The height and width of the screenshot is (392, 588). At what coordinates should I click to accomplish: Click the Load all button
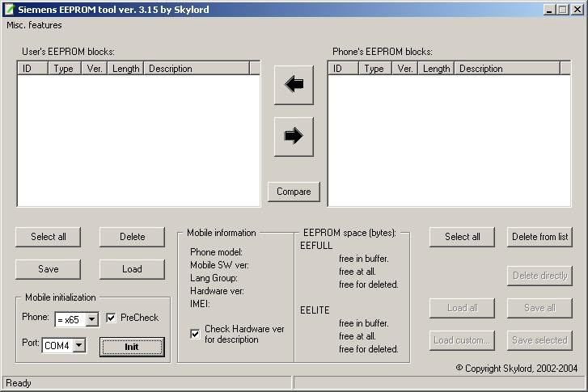pyautogui.click(x=462, y=308)
